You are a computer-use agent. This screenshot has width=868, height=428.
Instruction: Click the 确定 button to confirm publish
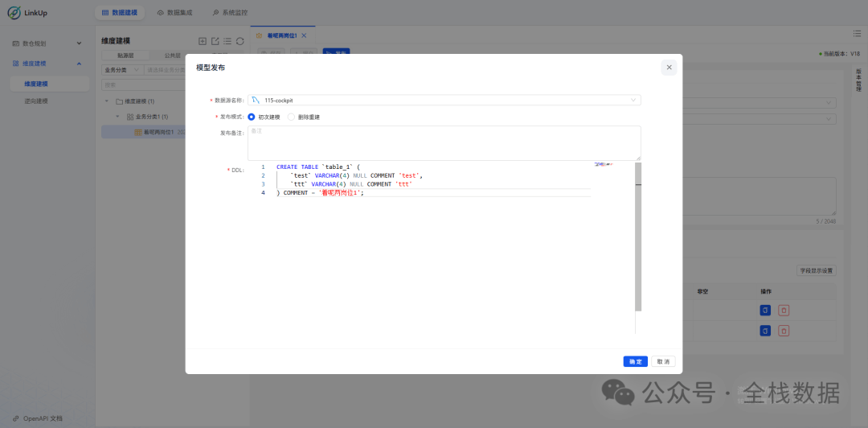coord(635,362)
